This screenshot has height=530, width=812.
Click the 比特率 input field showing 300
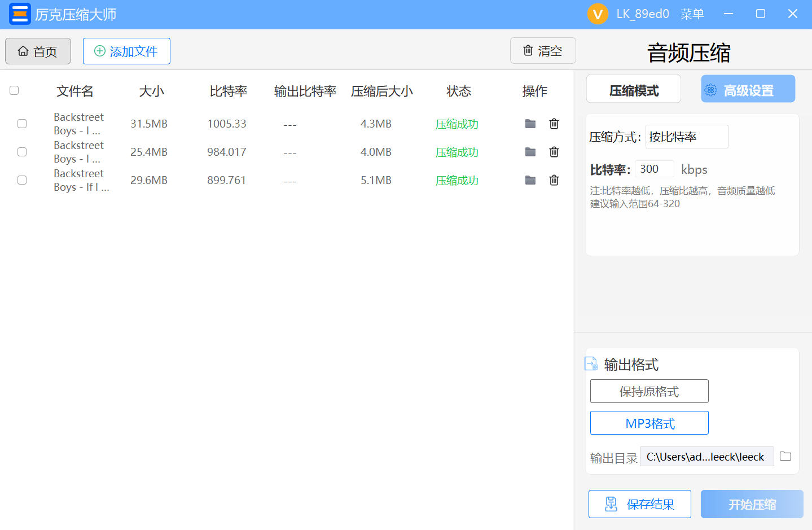(655, 169)
